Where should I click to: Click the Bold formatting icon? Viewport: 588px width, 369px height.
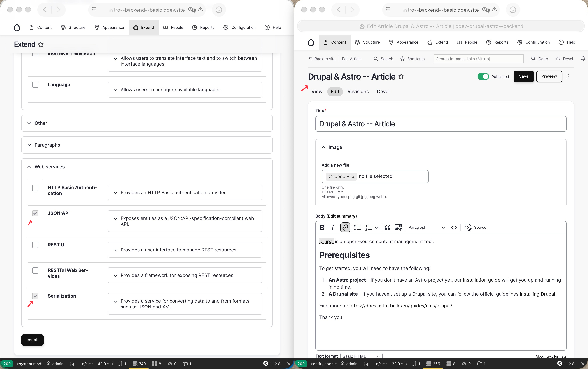[322, 228]
